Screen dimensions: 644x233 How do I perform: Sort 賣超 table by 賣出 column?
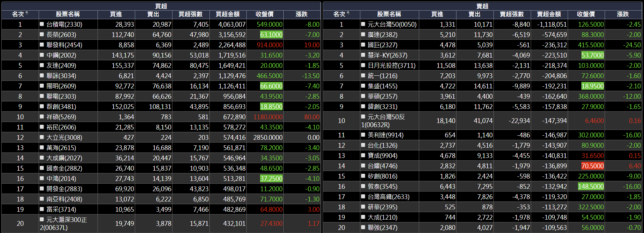click(475, 14)
